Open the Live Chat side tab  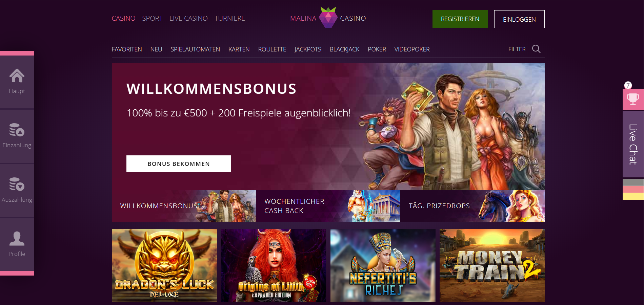coord(633,144)
